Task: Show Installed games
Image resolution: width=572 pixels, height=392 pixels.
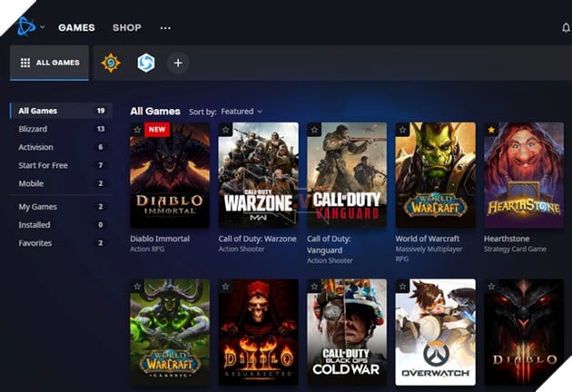Action: click(62, 225)
